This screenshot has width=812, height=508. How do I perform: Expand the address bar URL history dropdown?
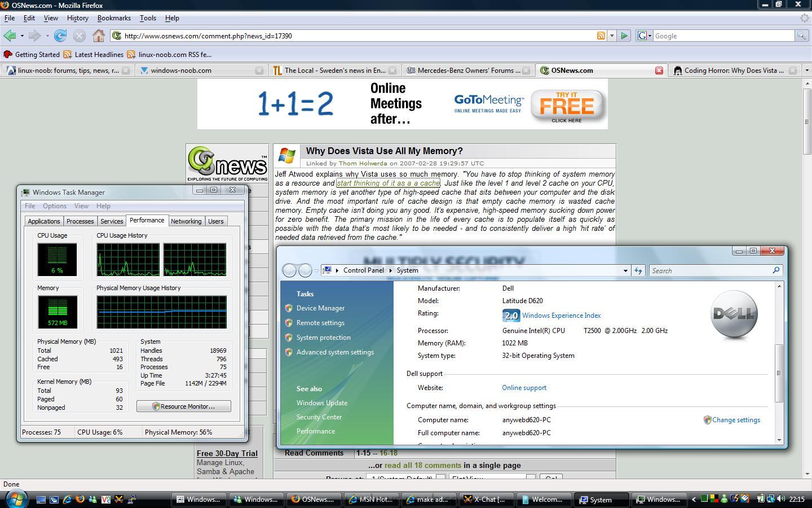click(611, 36)
